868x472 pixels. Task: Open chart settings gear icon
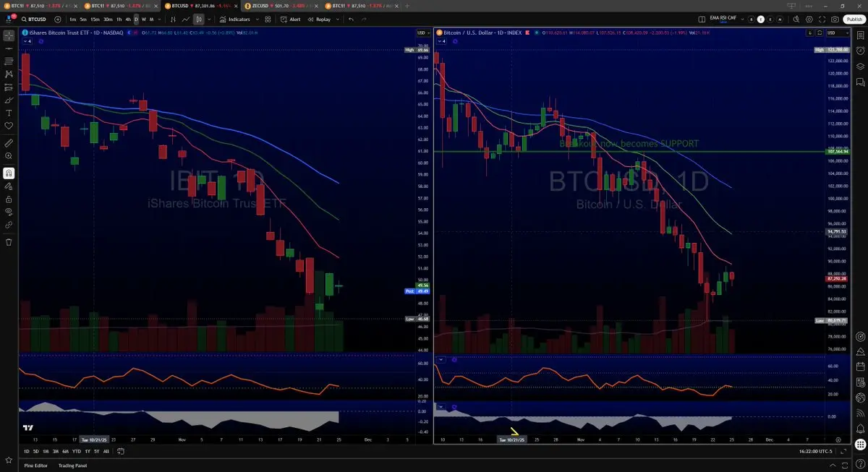(x=809, y=19)
